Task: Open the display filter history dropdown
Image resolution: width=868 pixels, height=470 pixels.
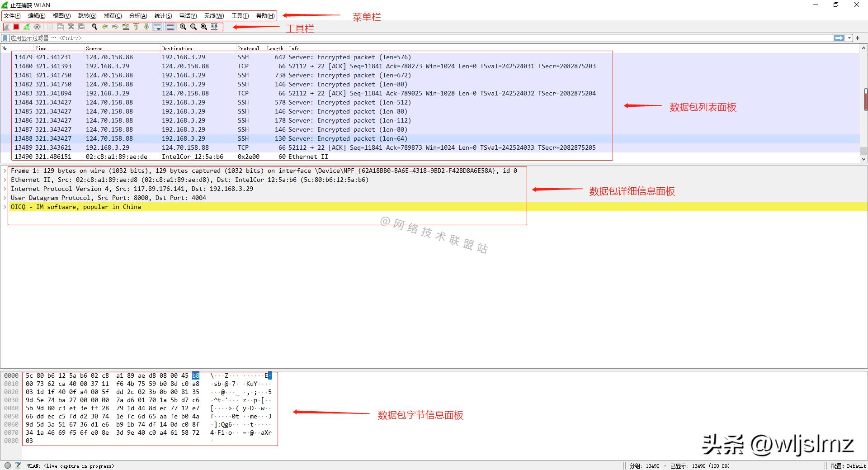Action: point(849,38)
